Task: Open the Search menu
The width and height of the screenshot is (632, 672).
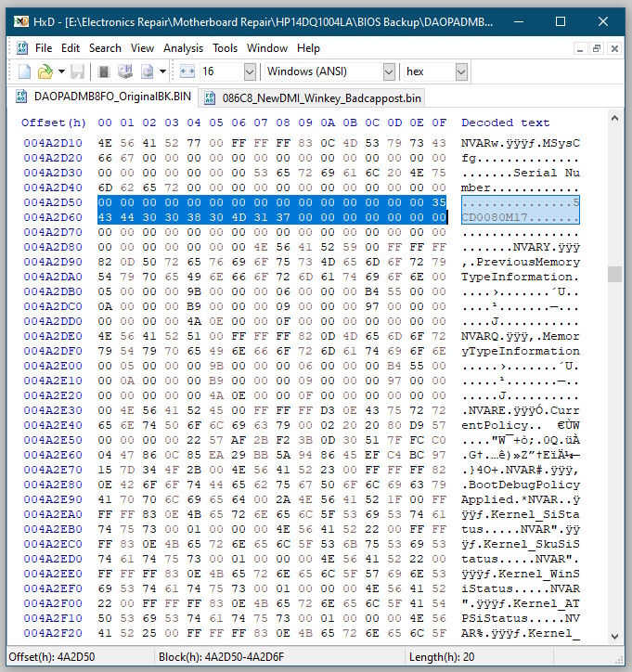Action: pyautogui.click(x=105, y=48)
